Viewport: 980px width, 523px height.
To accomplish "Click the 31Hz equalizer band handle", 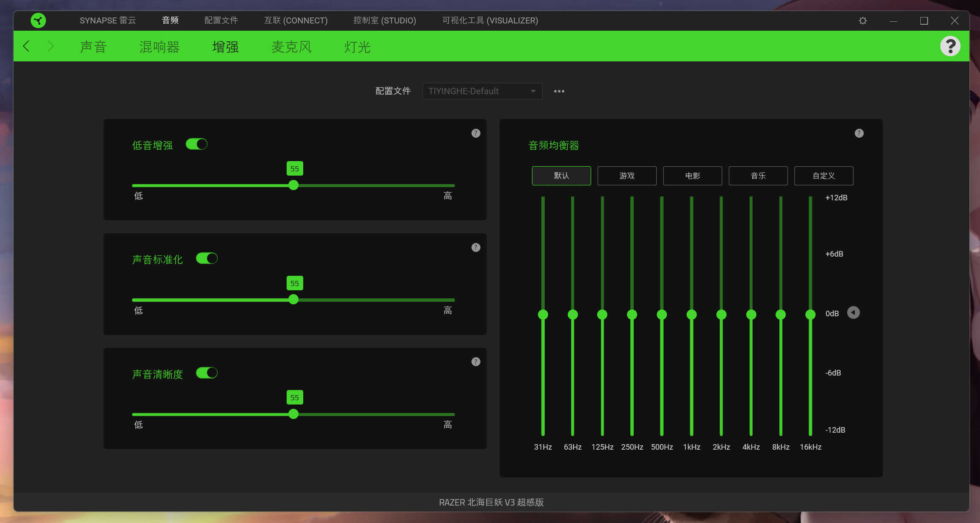I will click(x=543, y=315).
